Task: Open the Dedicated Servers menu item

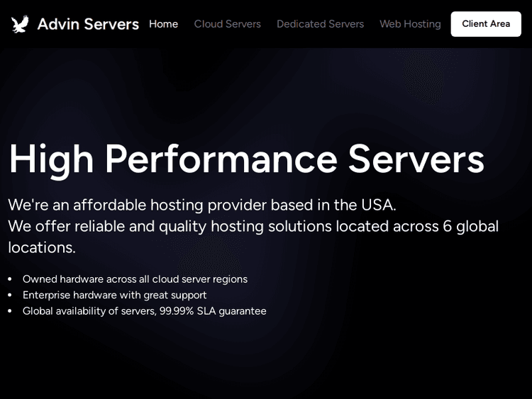Action: pyautogui.click(x=321, y=24)
